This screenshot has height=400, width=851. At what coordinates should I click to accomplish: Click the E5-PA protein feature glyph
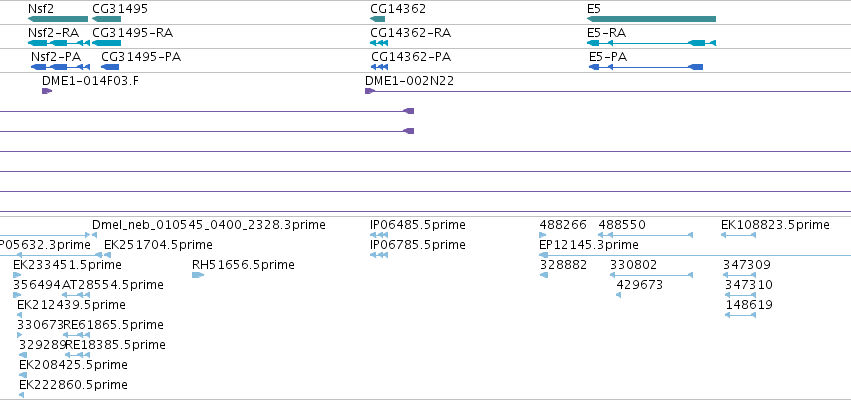[646, 67]
